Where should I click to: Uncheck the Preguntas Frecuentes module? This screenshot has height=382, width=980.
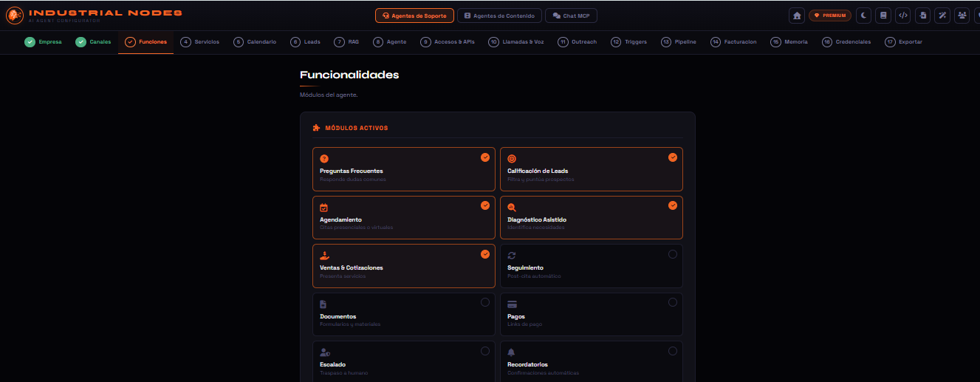click(485, 157)
